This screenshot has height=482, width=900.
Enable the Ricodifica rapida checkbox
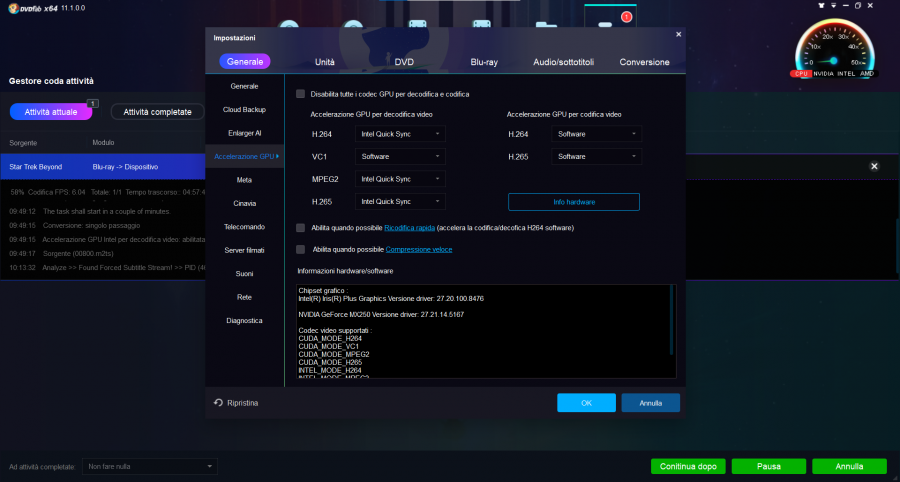coord(300,228)
